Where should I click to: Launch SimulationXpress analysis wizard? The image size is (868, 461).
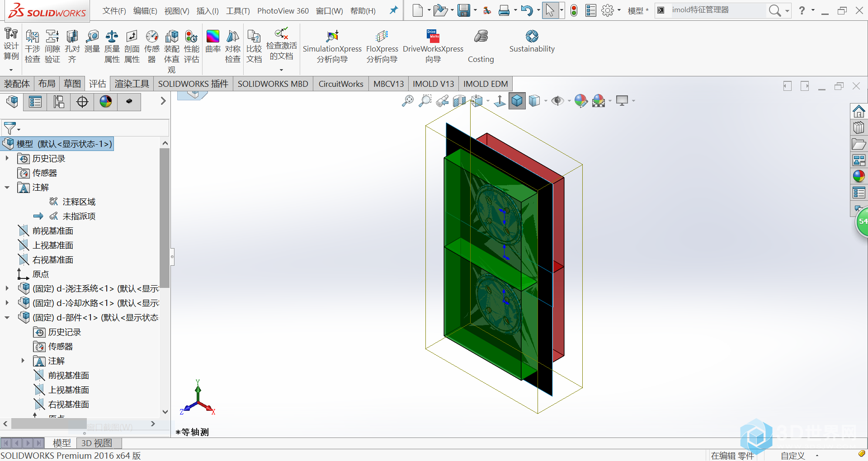pyautogui.click(x=332, y=47)
